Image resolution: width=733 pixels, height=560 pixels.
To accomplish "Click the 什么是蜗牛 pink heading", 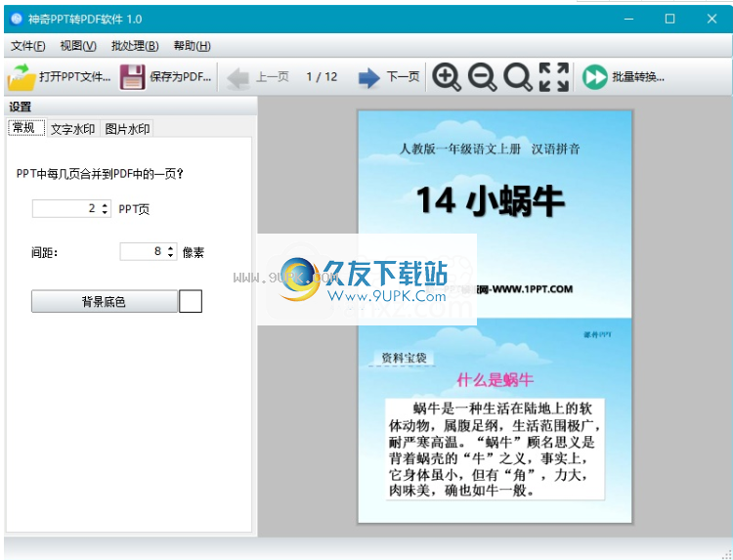I will [x=496, y=380].
